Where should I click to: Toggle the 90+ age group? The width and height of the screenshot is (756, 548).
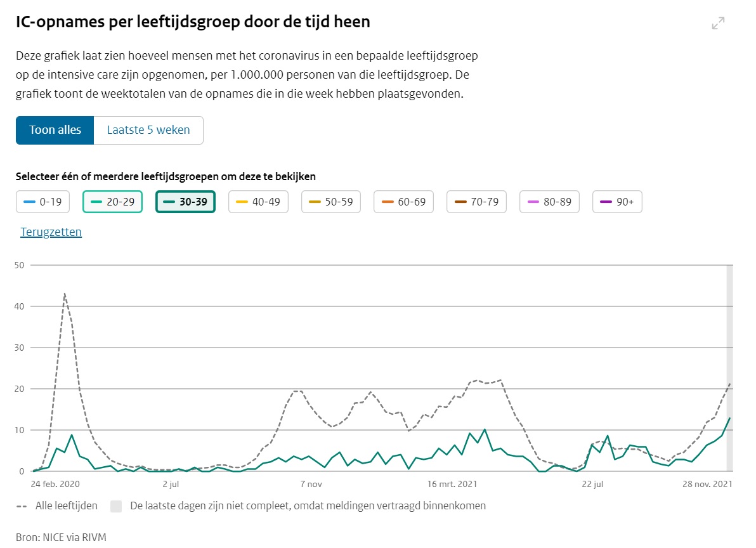(x=617, y=202)
